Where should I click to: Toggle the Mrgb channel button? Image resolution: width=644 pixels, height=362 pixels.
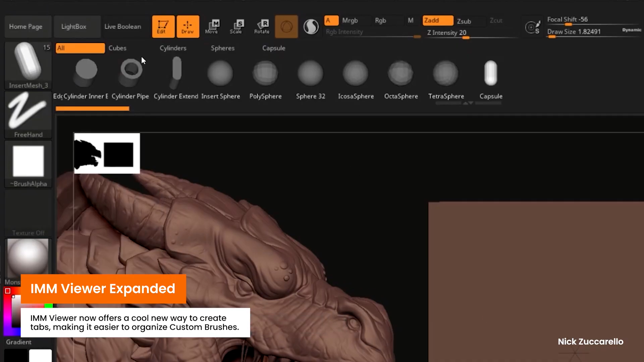(x=350, y=20)
